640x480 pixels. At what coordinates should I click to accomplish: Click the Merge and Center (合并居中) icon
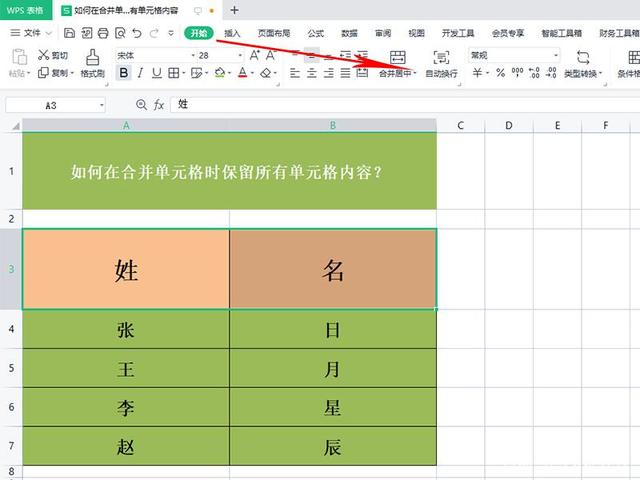[398, 58]
